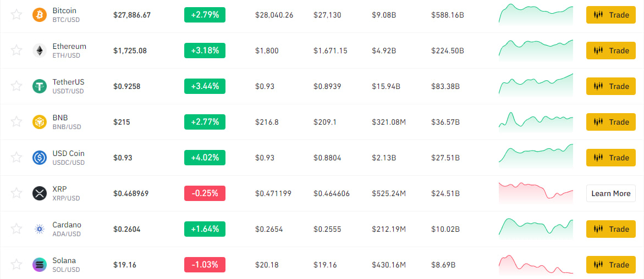The image size is (644, 279).
Task: Star XRP as a favorite
Action: coord(16,193)
